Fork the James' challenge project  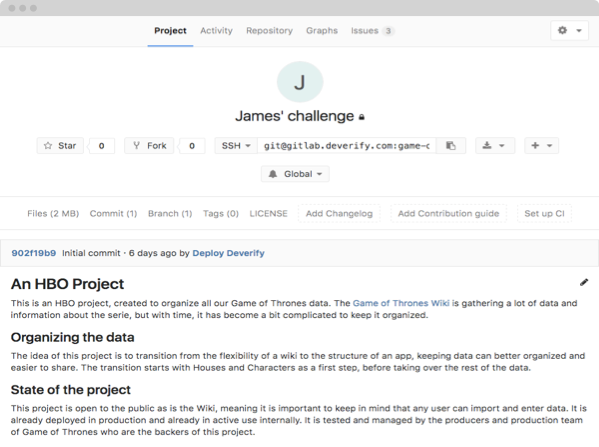[x=149, y=146]
